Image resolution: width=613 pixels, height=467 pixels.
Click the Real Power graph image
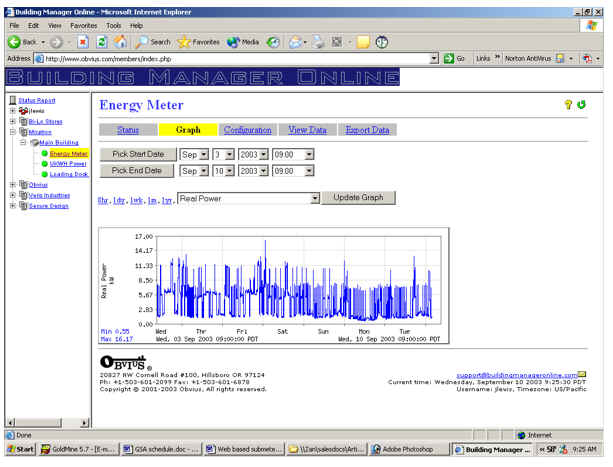pyautogui.click(x=274, y=286)
